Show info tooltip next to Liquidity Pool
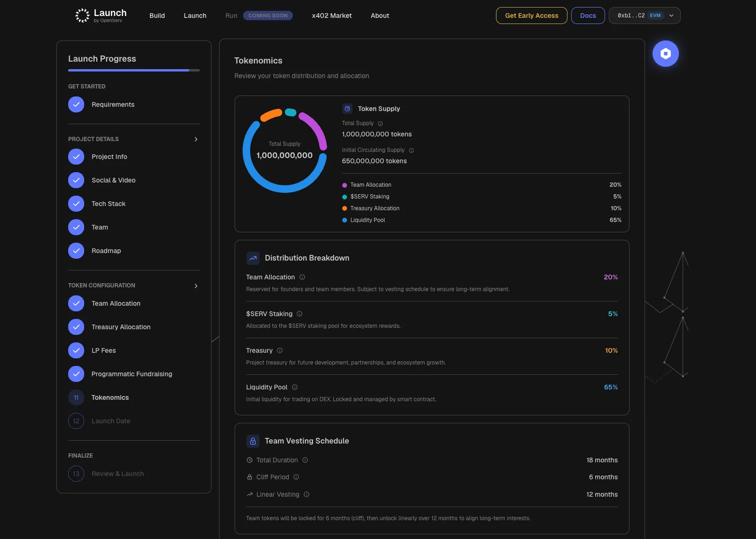The image size is (756, 539). coord(295,387)
